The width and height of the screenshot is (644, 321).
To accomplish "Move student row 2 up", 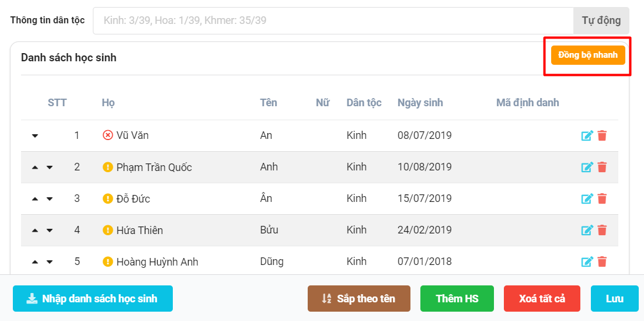I will (35, 168).
